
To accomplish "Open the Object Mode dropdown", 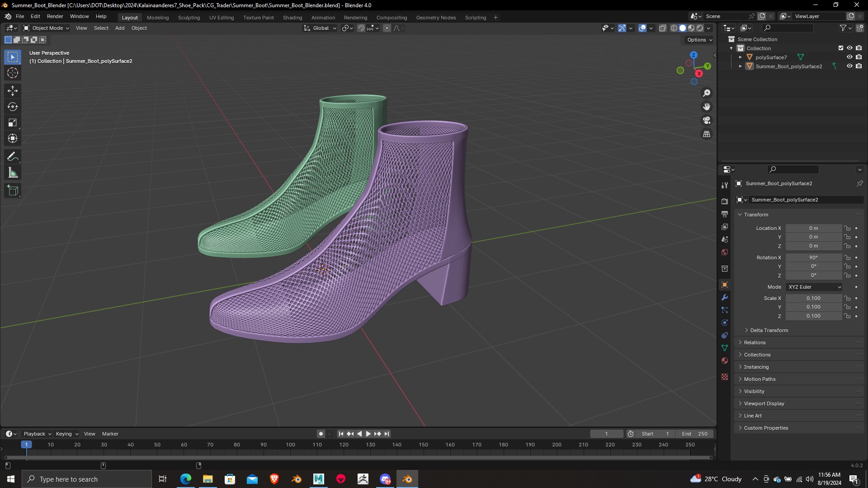I will (x=46, y=28).
